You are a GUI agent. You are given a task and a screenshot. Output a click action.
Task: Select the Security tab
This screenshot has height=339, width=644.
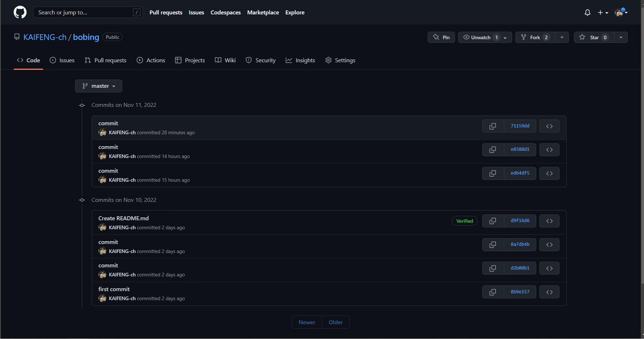[261, 60]
